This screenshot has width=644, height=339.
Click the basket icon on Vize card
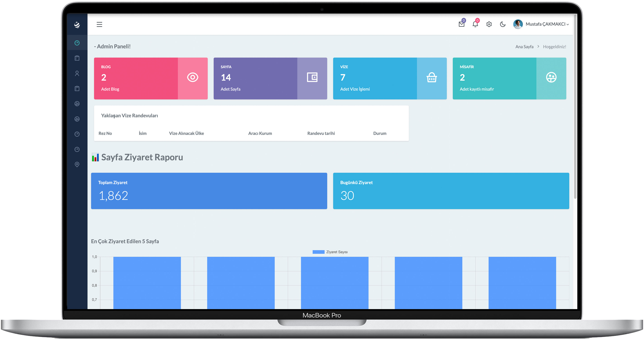(432, 77)
